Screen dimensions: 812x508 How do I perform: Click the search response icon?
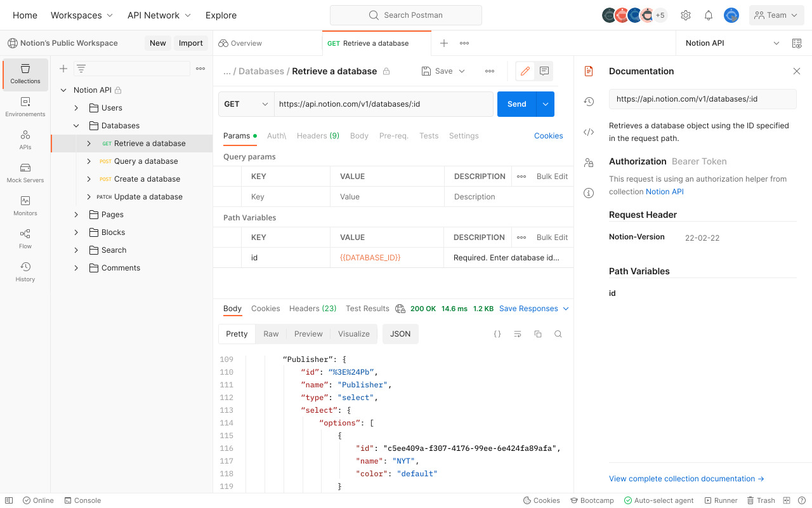pos(558,334)
